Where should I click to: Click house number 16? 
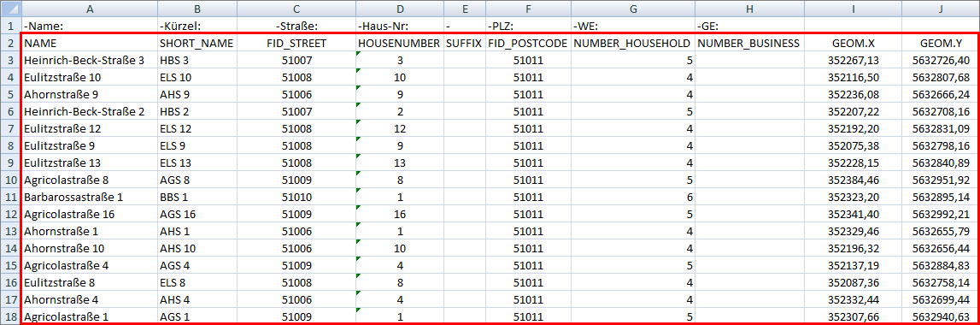tap(399, 214)
